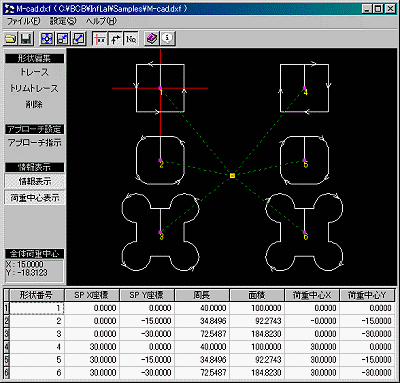400x383 pixels.
Task: Open the ファイル(F) menu
Action: [23, 21]
